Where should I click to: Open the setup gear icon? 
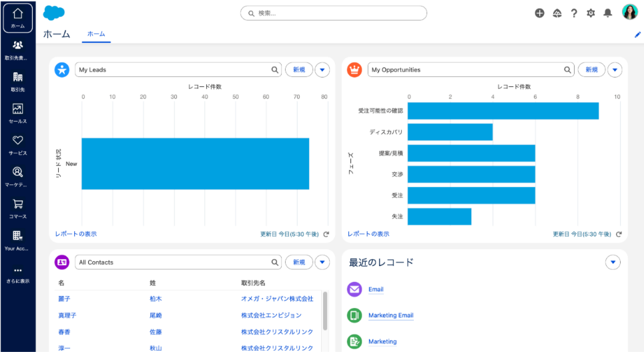[591, 13]
